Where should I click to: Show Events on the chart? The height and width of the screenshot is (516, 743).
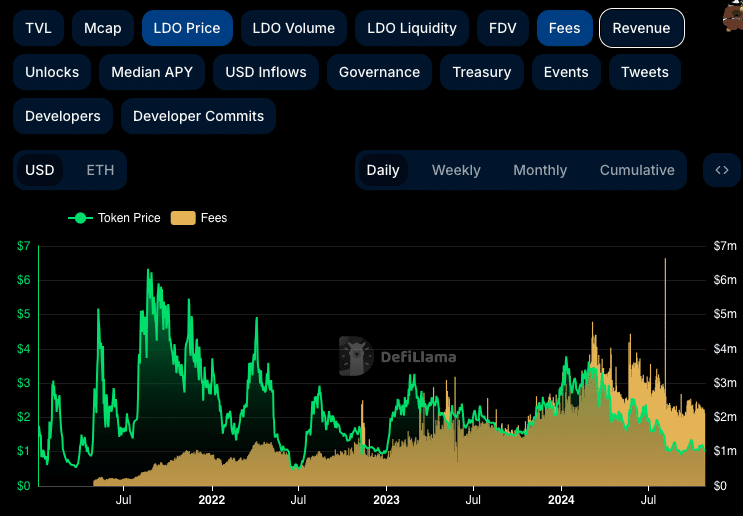point(566,72)
